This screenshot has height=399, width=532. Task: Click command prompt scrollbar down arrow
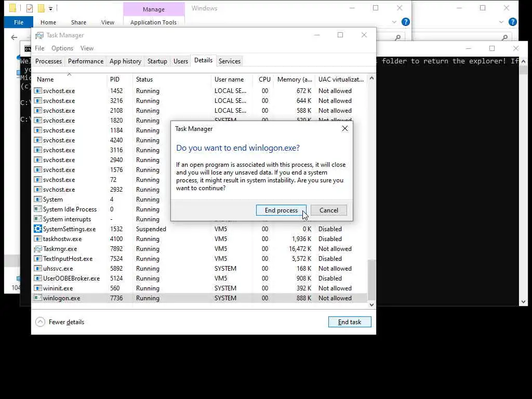(x=523, y=302)
